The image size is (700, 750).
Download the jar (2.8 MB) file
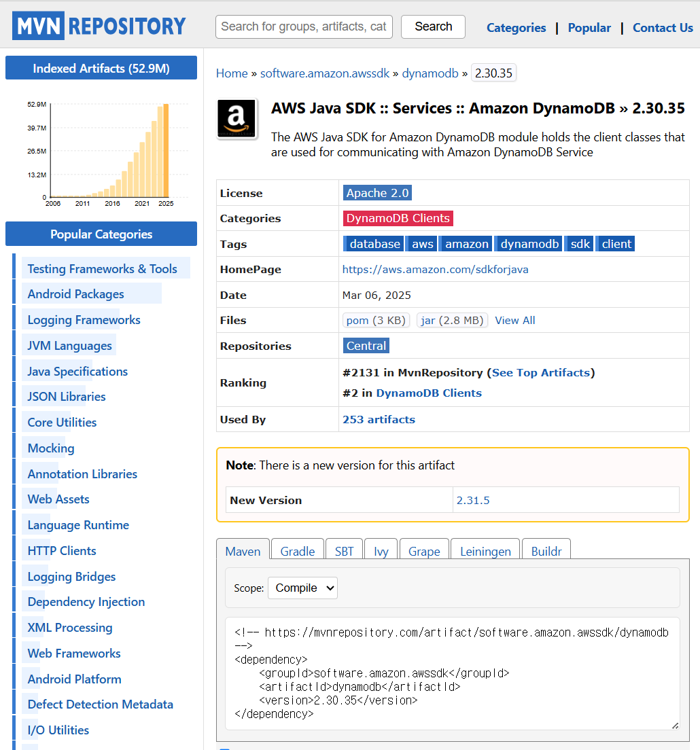tap(452, 320)
